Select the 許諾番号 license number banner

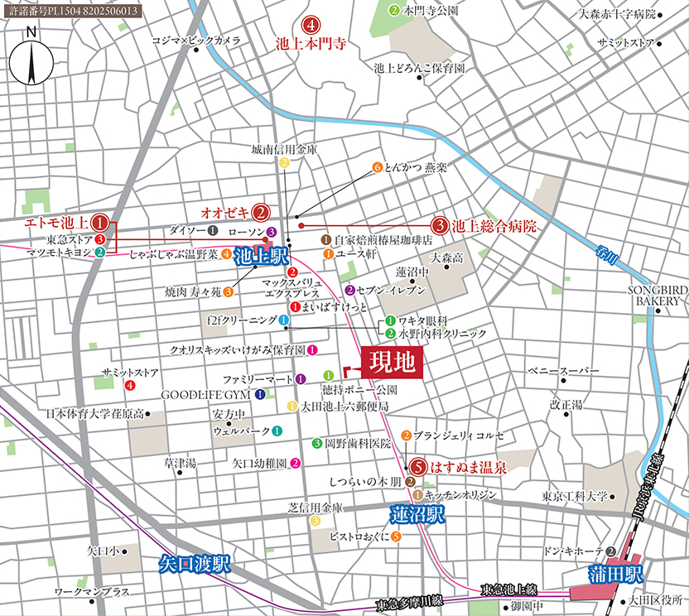tap(72, 11)
